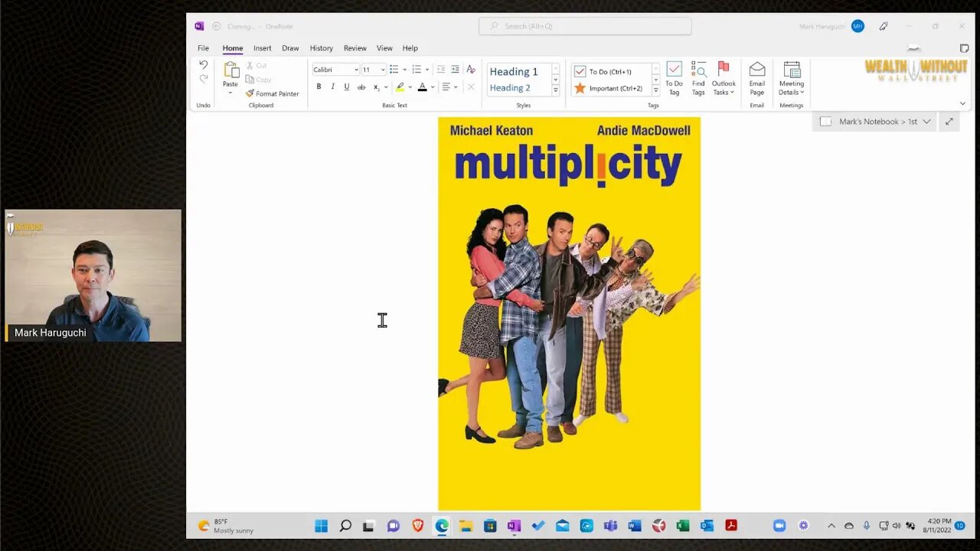Open Find Tags
This screenshot has width=980, height=551.
click(x=698, y=79)
